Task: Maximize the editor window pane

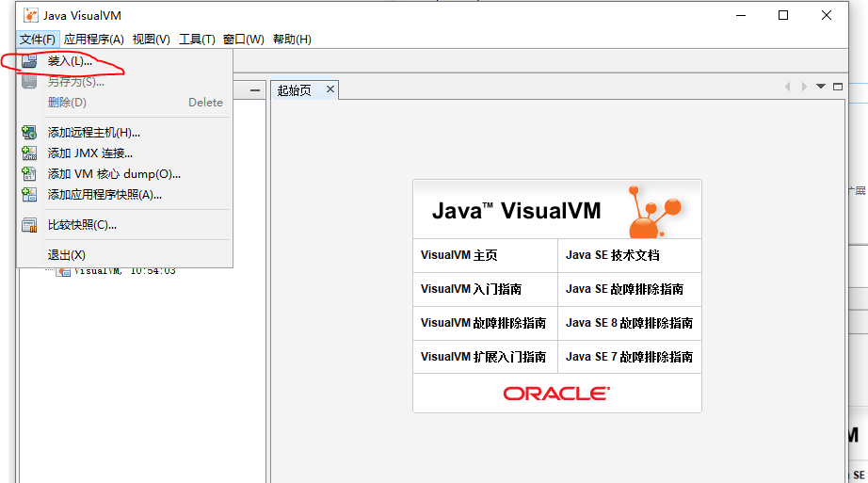Action: (x=838, y=87)
